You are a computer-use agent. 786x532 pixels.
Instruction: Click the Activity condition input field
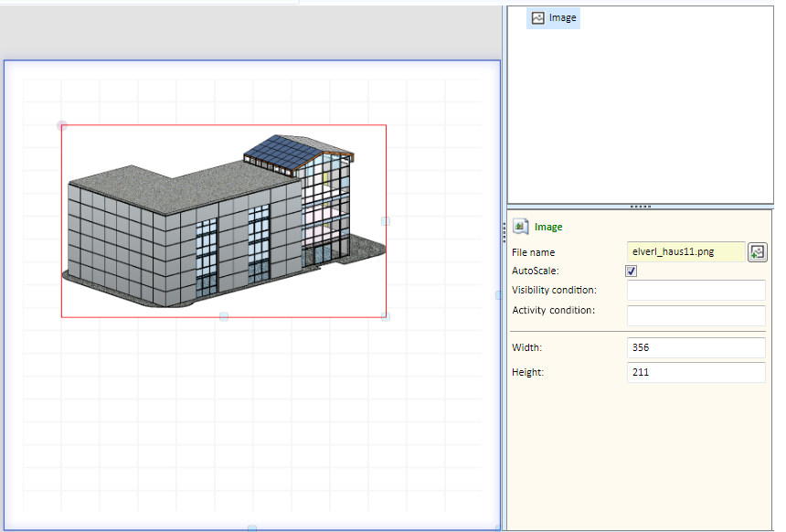pos(696,316)
